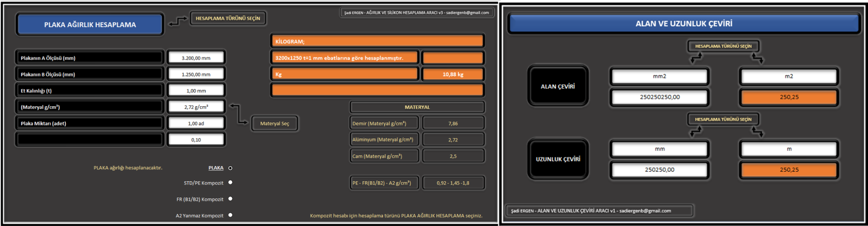Click the left arrow above the mm box
868x226 pixels.
click(x=696, y=131)
